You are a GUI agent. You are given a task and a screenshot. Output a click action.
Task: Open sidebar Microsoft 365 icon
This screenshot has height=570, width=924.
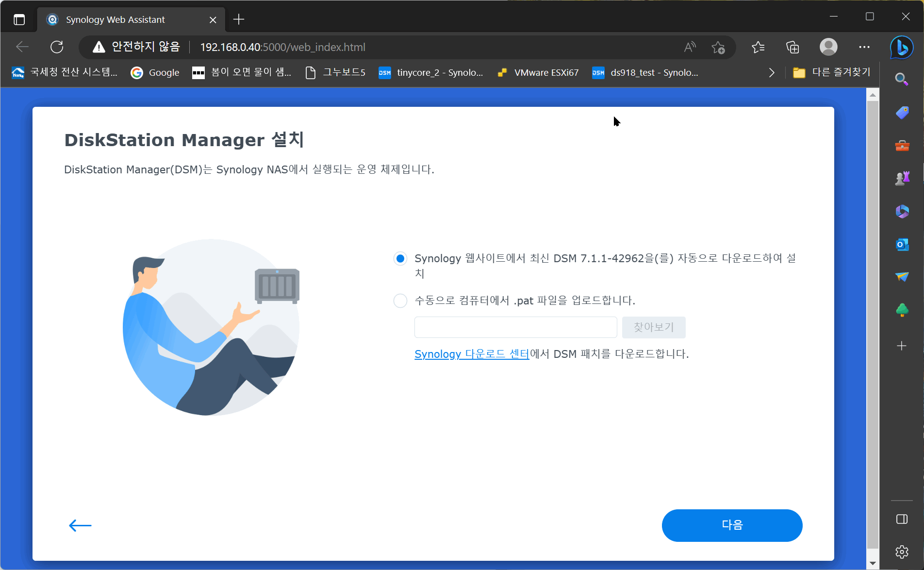(902, 212)
